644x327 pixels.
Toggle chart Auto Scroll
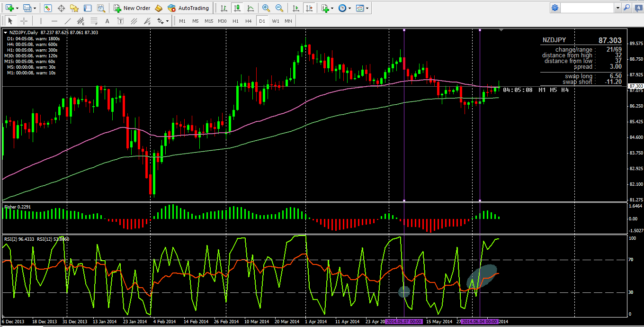pos(296,8)
